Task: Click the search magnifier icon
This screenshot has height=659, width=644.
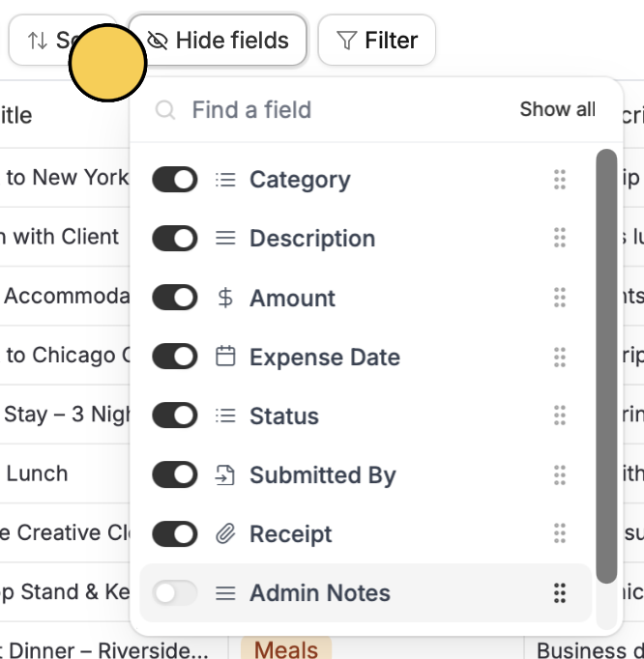Action: pos(165,110)
